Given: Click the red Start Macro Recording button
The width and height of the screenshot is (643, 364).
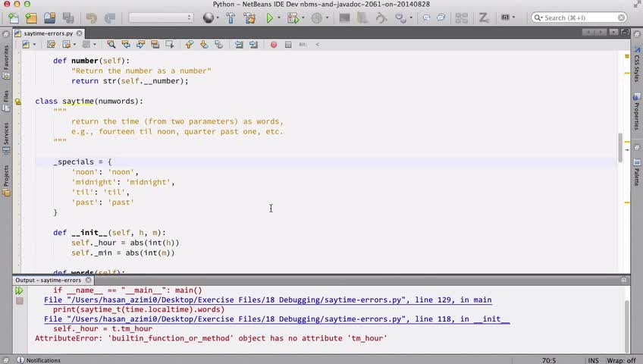Looking at the screenshot, I should (x=274, y=44).
